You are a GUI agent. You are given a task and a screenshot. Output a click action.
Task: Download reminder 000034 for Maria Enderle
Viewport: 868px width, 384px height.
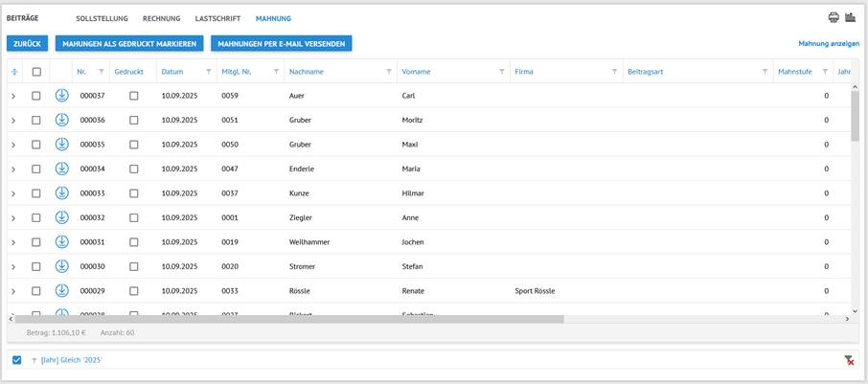coord(61,169)
